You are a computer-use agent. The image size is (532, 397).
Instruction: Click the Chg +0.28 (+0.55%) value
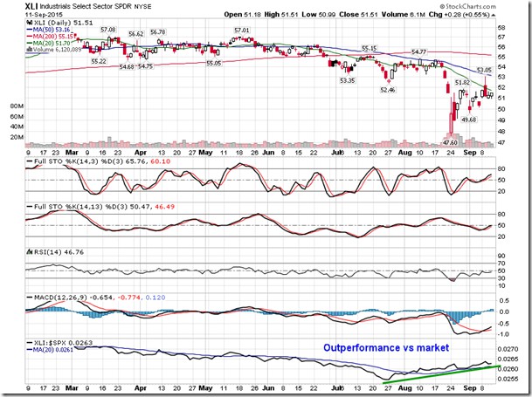coord(459,15)
